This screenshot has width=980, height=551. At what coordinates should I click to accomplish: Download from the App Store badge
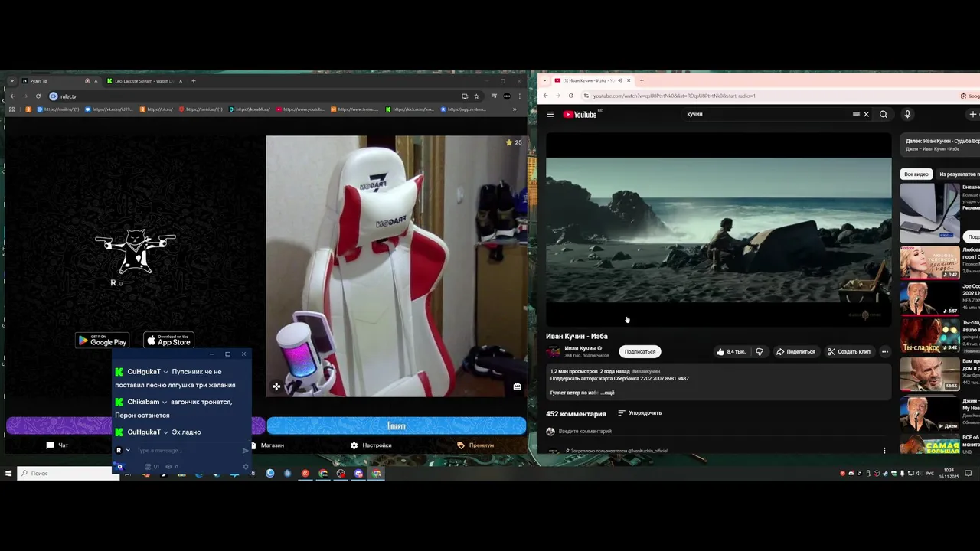168,341
